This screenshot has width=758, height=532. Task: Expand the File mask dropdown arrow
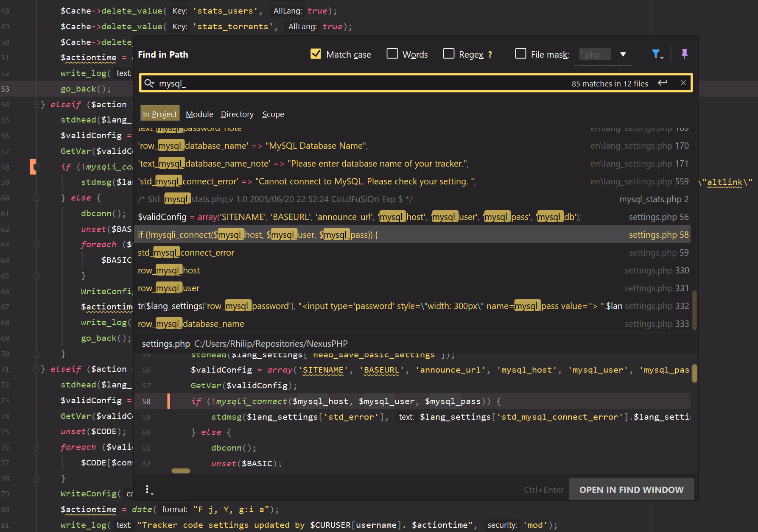623,54
